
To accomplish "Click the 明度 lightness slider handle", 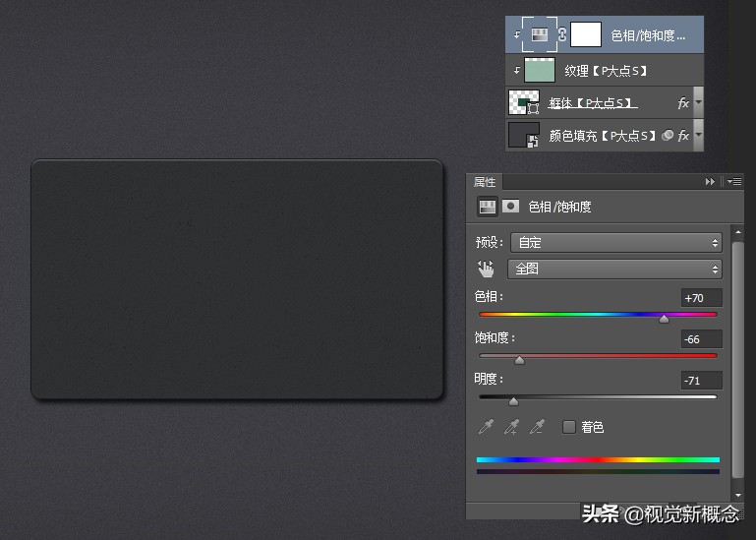I will 513,401.
